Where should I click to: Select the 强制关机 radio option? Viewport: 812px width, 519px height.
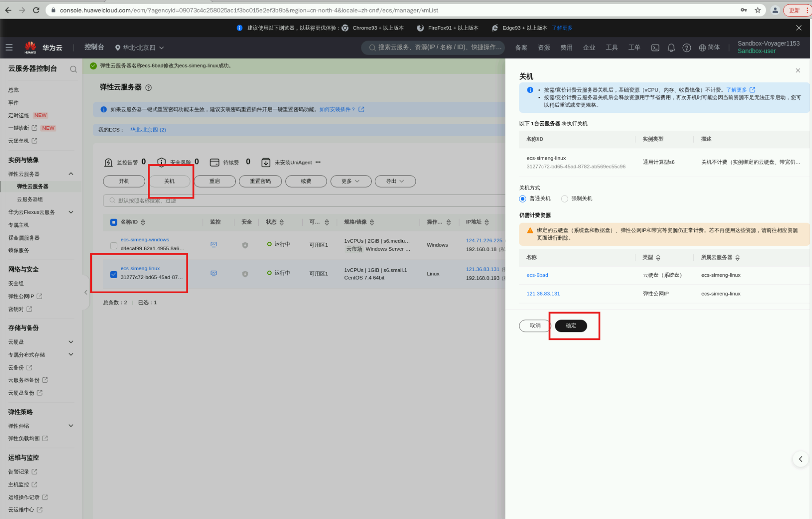click(x=565, y=199)
